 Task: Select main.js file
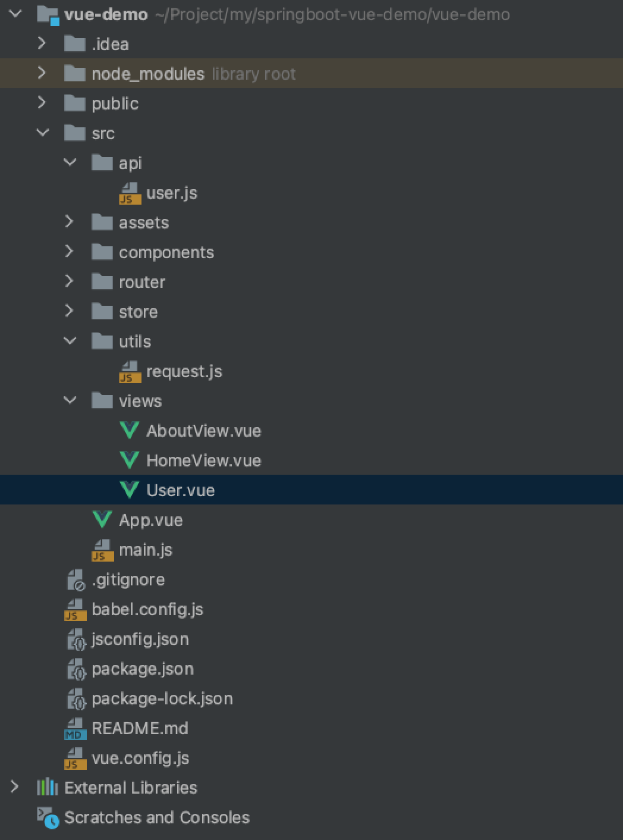click(146, 550)
